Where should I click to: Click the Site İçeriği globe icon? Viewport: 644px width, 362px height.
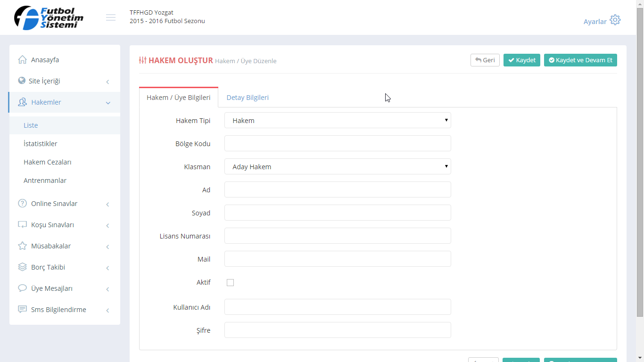[22, 81]
